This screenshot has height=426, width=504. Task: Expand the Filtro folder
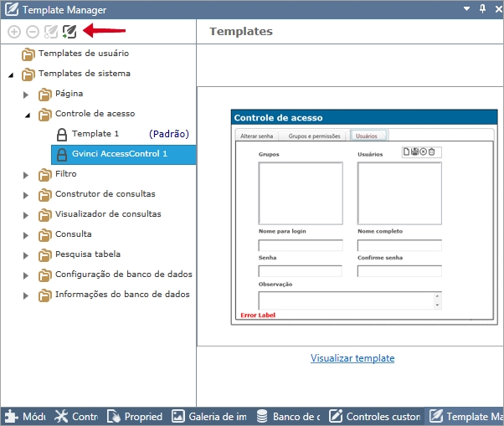26,175
